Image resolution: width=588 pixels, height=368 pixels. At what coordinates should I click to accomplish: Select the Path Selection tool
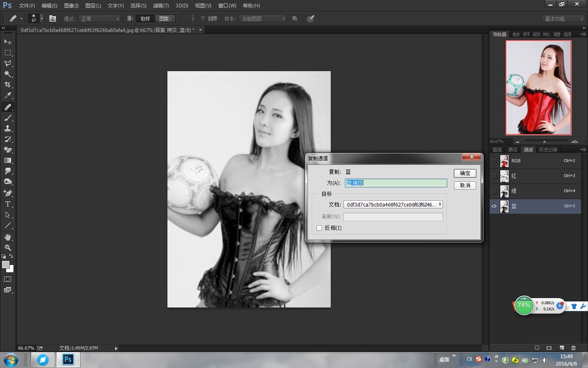8,214
